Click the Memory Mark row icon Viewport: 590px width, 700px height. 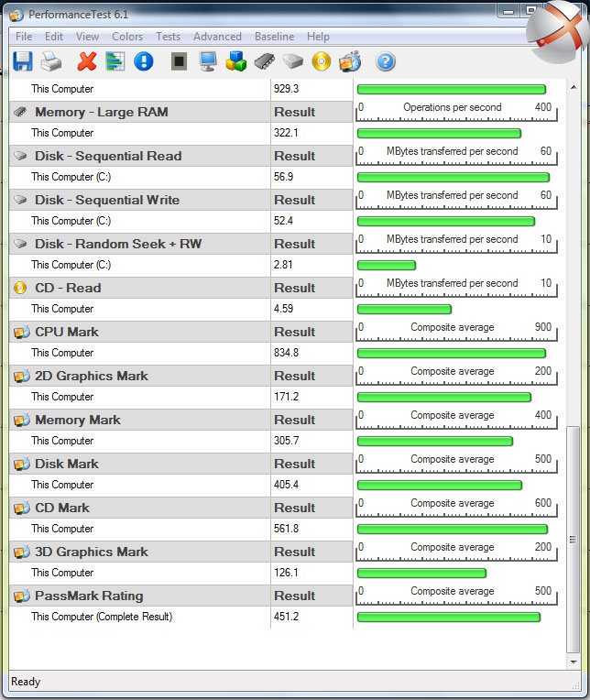pos(21,420)
